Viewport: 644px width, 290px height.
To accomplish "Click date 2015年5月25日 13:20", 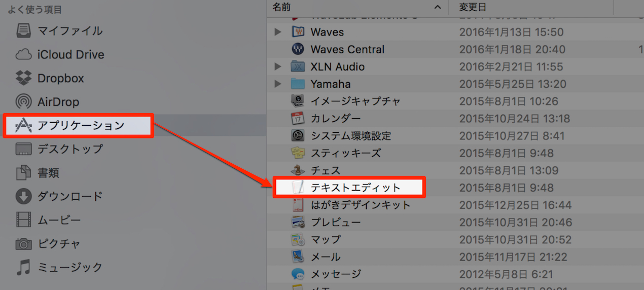I will tap(513, 84).
